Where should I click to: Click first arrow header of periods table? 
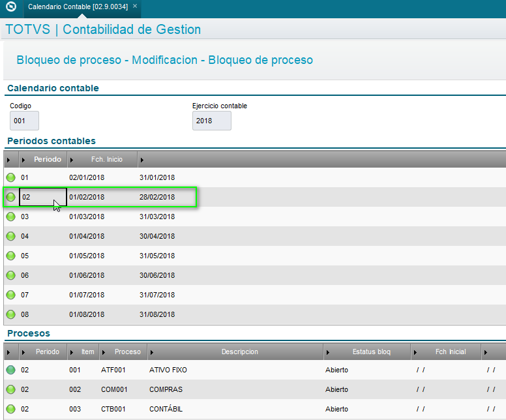(x=8, y=160)
